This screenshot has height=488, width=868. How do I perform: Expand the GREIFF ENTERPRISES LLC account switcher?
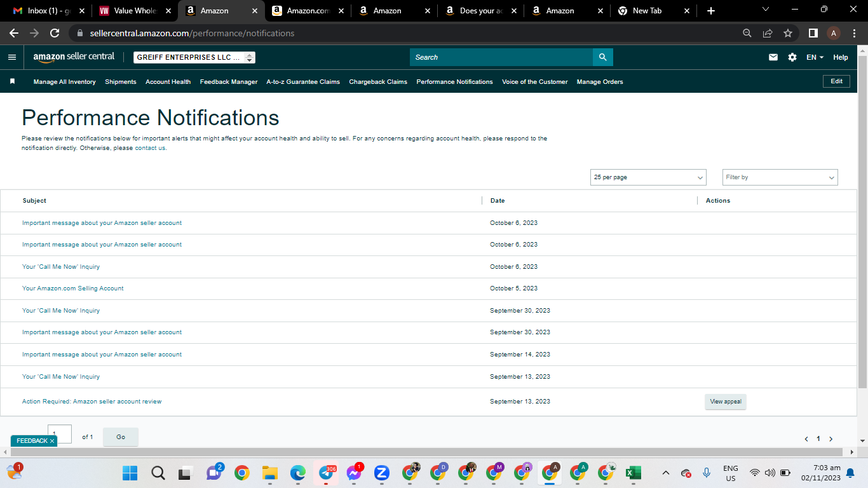point(194,57)
